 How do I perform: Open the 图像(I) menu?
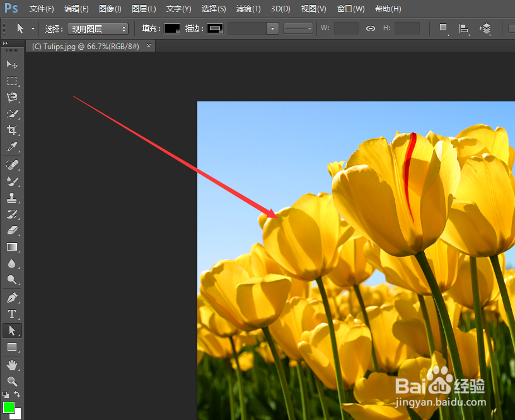110,9
